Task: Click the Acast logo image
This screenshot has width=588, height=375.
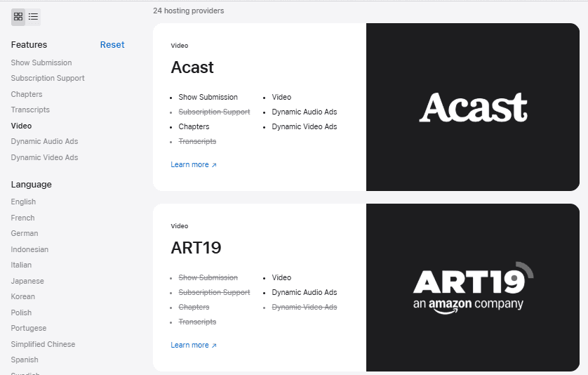Action: (x=473, y=107)
